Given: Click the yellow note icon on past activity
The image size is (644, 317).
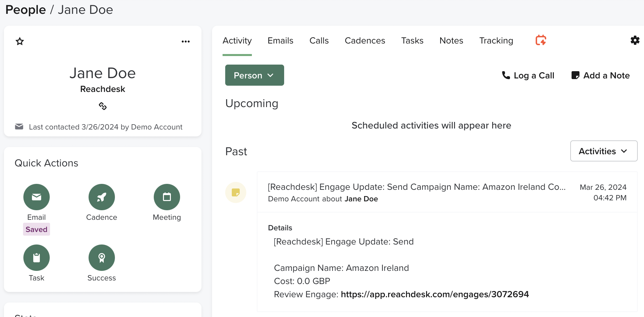Looking at the screenshot, I should click(x=236, y=192).
